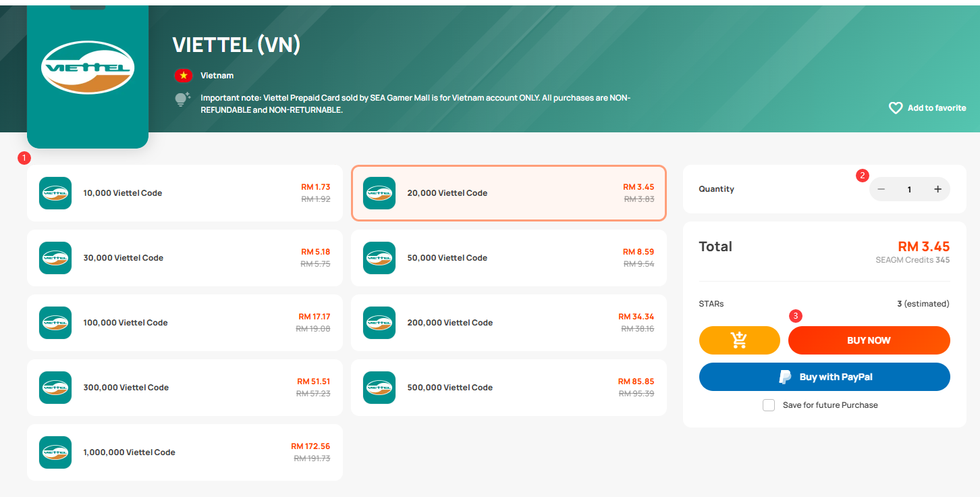Image resolution: width=980 pixels, height=497 pixels.
Task: Choose the 200,000 Viettel Code label
Action: click(x=450, y=323)
